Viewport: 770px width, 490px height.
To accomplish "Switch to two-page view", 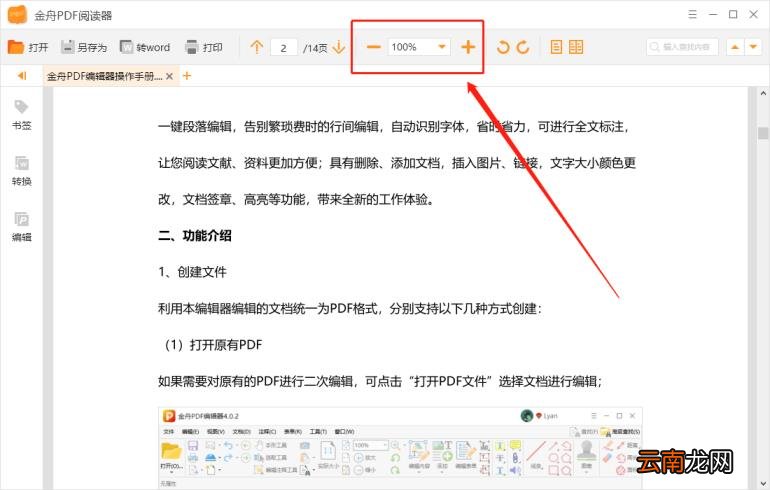I will [x=576, y=47].
